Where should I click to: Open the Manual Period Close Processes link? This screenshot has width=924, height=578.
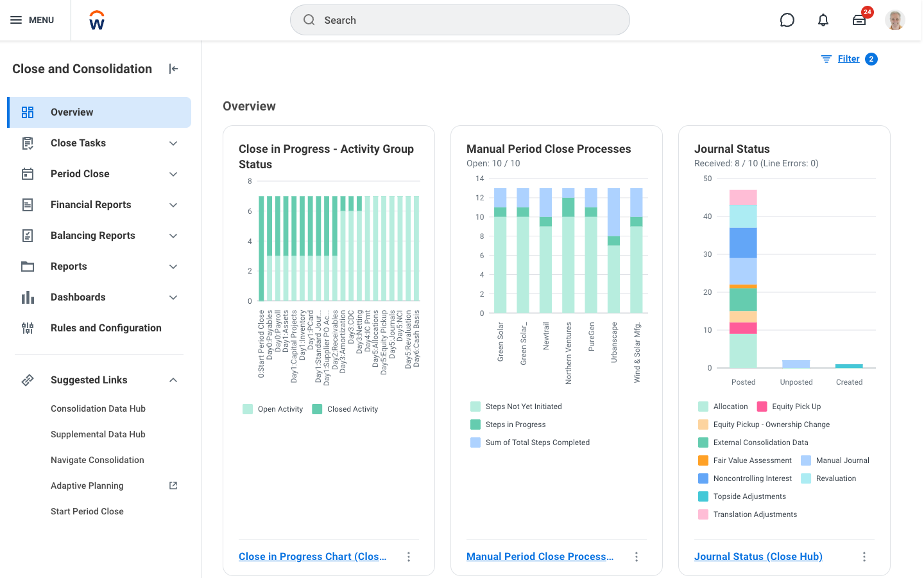pos(540,556)
